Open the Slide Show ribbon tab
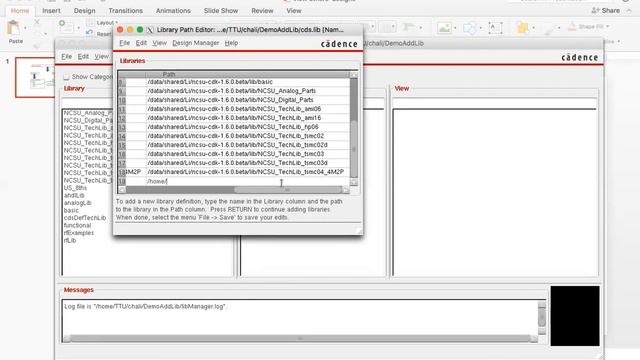Image resolution: width=640 pixels, height=360 pixels. point(221,11)
